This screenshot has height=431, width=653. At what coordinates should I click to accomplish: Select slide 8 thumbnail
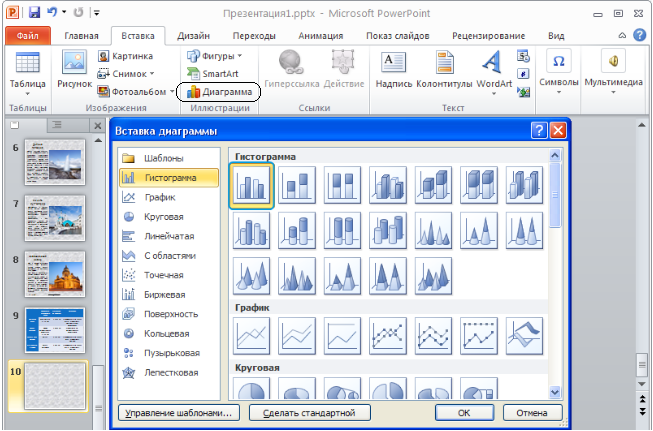pyautogui.click(x=55, y=274)
